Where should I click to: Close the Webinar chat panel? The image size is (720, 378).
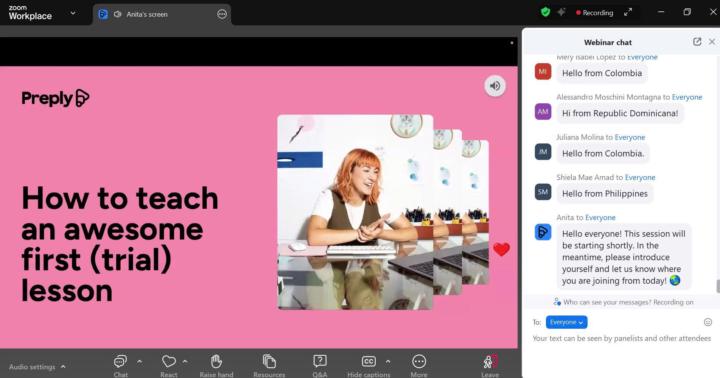pyautogui.click(x=712, y=42)
